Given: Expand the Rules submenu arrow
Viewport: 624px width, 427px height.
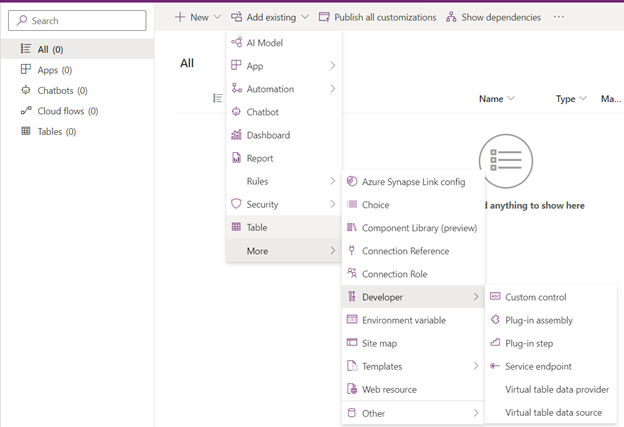Looking at the screenshot, I should 333,181.
